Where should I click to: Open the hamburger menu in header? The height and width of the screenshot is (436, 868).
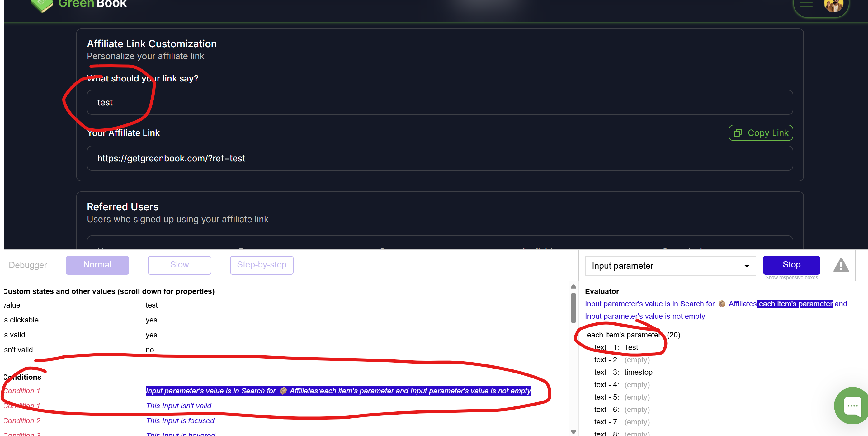click(806, 4)
